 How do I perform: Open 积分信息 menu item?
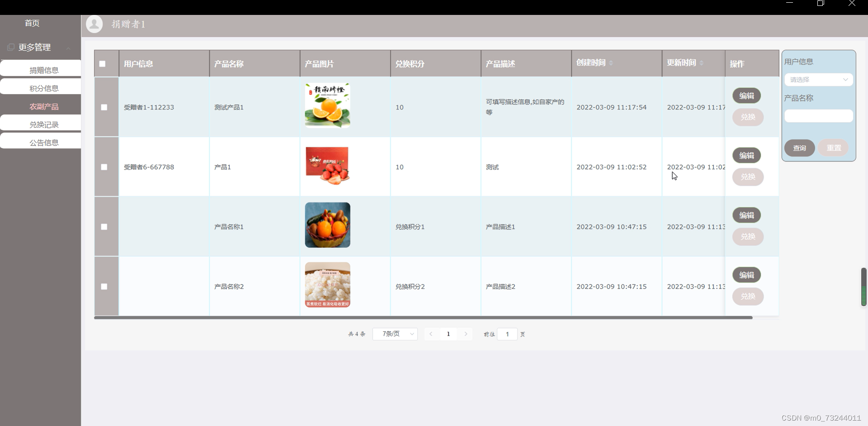tap(41, 86)
